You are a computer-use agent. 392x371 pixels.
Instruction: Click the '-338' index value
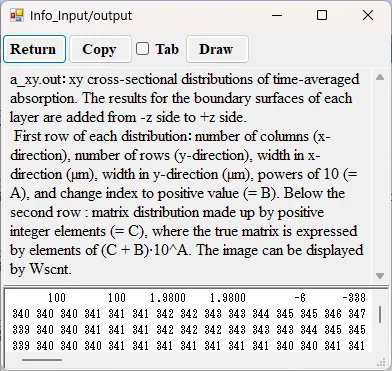(353, 297)
